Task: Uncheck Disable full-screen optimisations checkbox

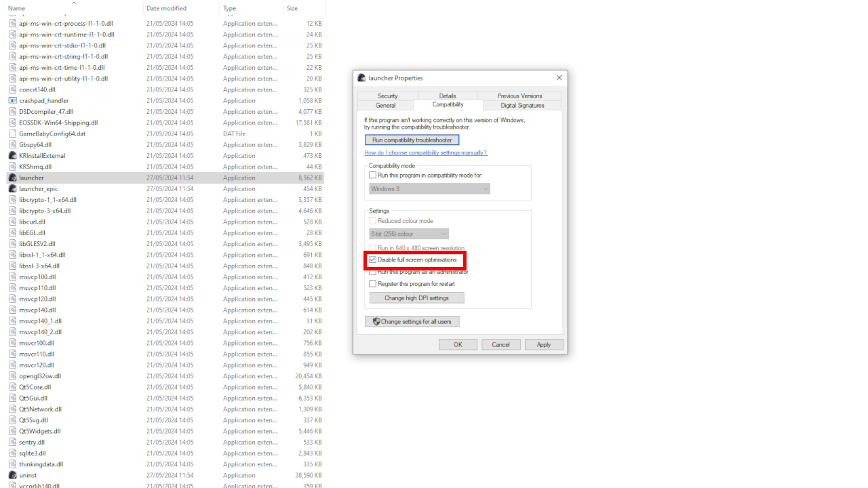Action: tap(372, 260)
